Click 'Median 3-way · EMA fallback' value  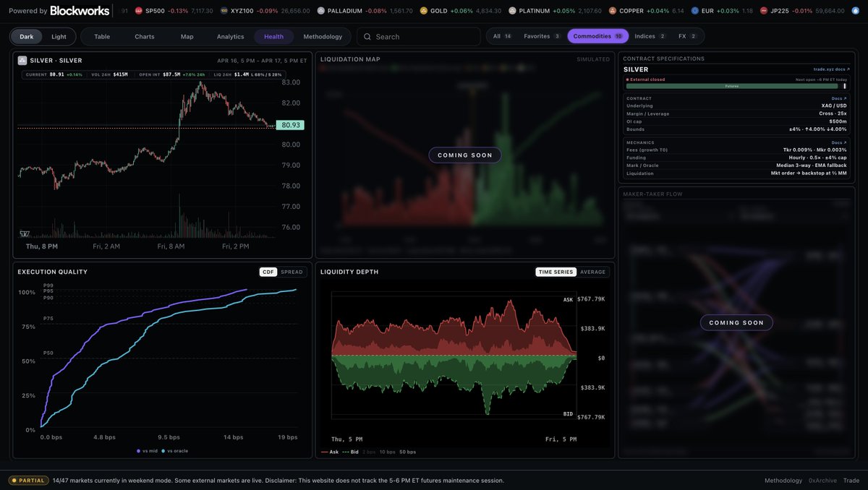(812, 166)
